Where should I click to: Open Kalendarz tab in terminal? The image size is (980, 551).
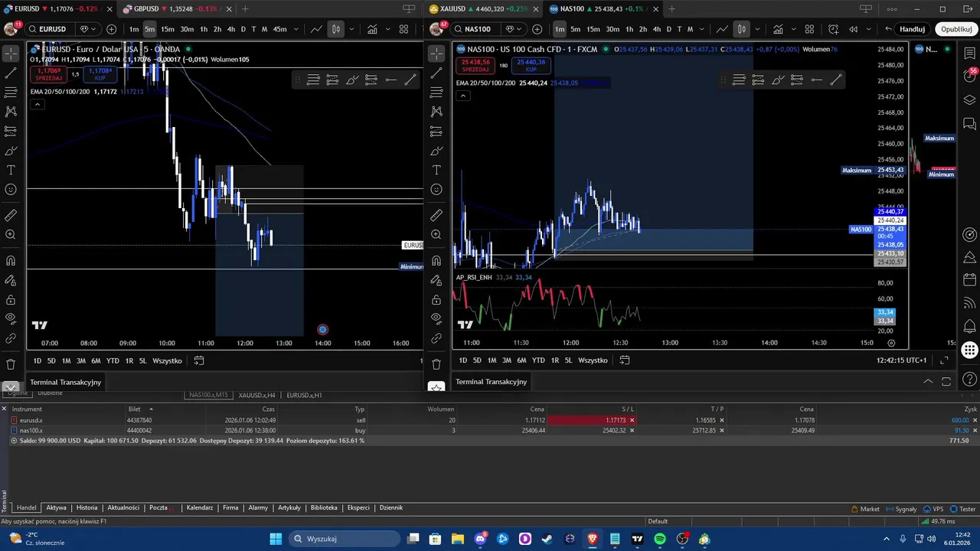[x=200, y=507]
